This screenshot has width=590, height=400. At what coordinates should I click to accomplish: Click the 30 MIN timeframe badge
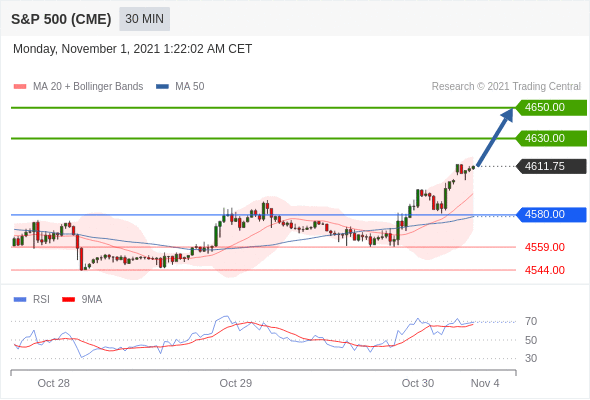144,19
